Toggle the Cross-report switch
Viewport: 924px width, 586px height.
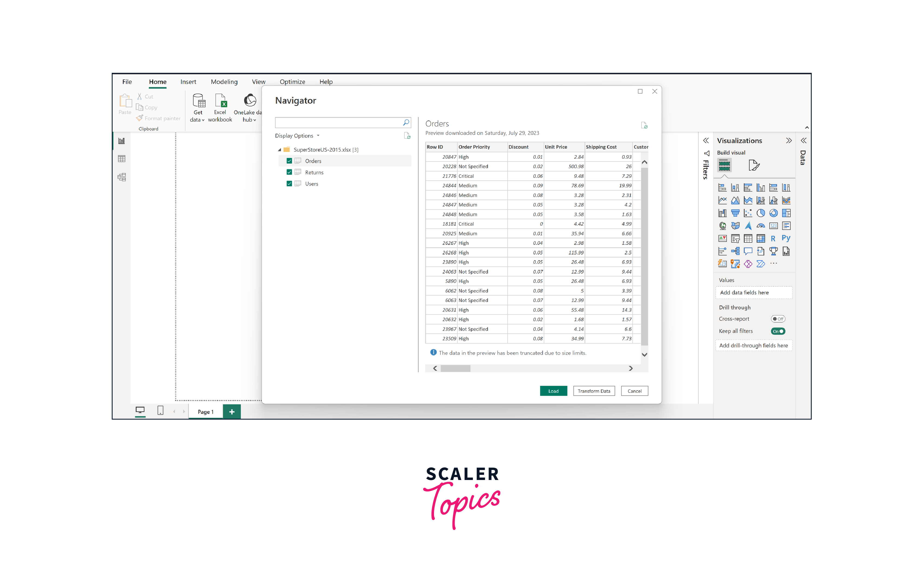tap(778, 319)
